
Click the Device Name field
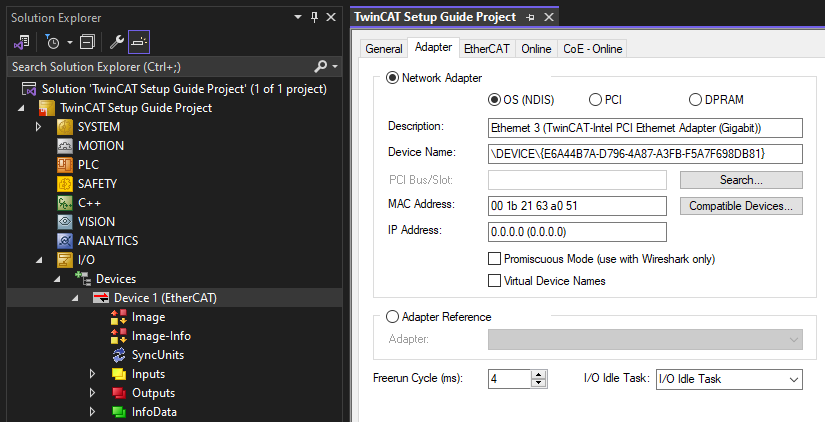pos(646,154)
